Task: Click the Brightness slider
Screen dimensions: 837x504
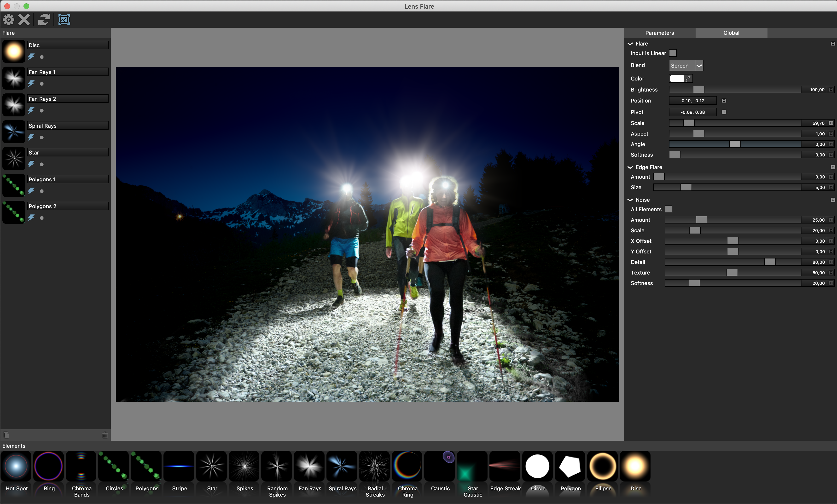Action: [735, 90]
